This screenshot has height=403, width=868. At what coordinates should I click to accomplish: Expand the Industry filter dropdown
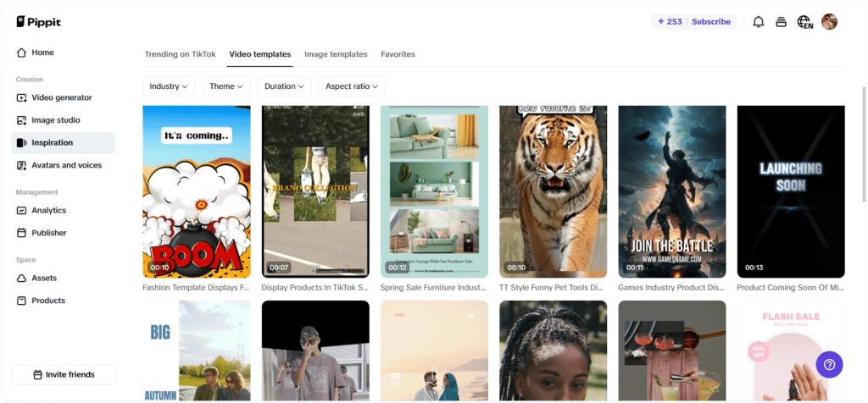pos(169,86)
